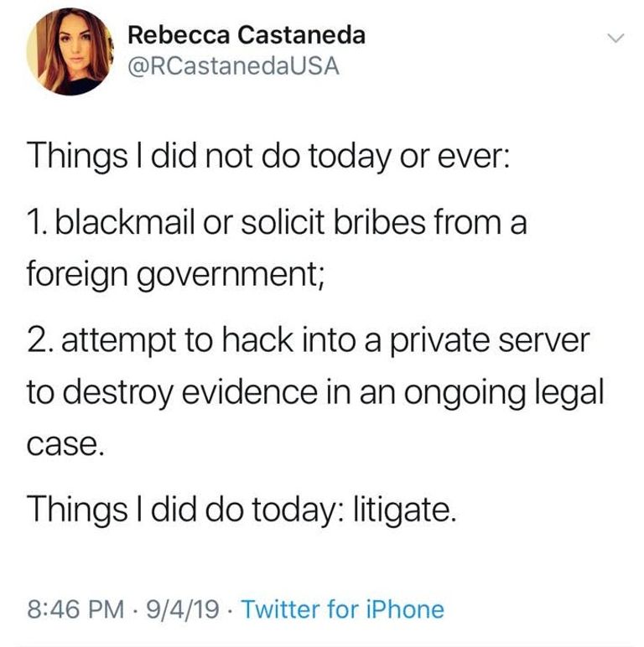The height and width of the screenshot is (647, 644).
Task: Select the 9/4/19 tweet date
Action: click(181, 608)
